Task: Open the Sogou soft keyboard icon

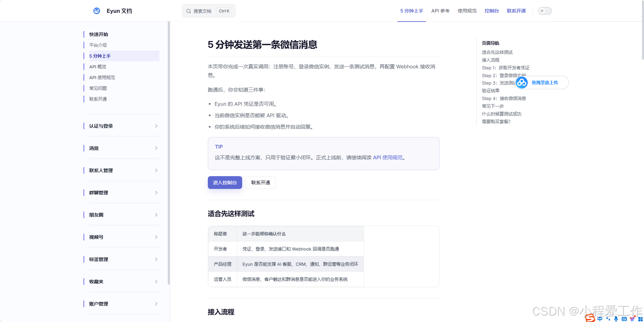Action: [x=624, y=319]
